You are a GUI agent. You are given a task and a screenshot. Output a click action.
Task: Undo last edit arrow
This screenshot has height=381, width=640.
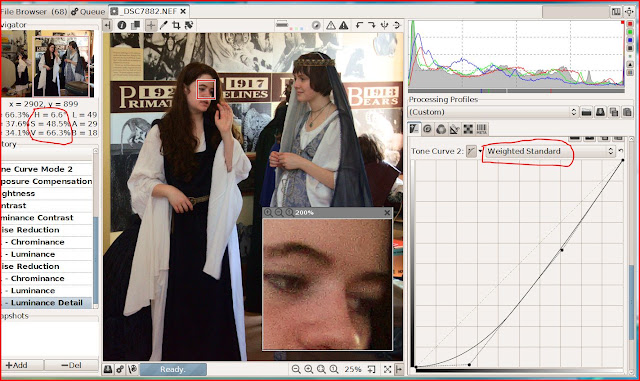[359, 25]
